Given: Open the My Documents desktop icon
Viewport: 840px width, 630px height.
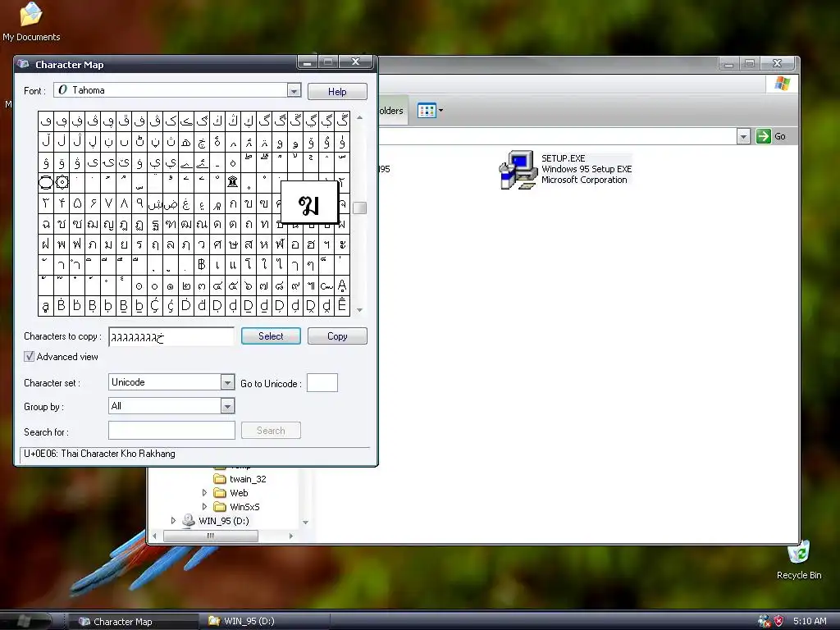Looking at the screenshot, I should coord(31,21).
